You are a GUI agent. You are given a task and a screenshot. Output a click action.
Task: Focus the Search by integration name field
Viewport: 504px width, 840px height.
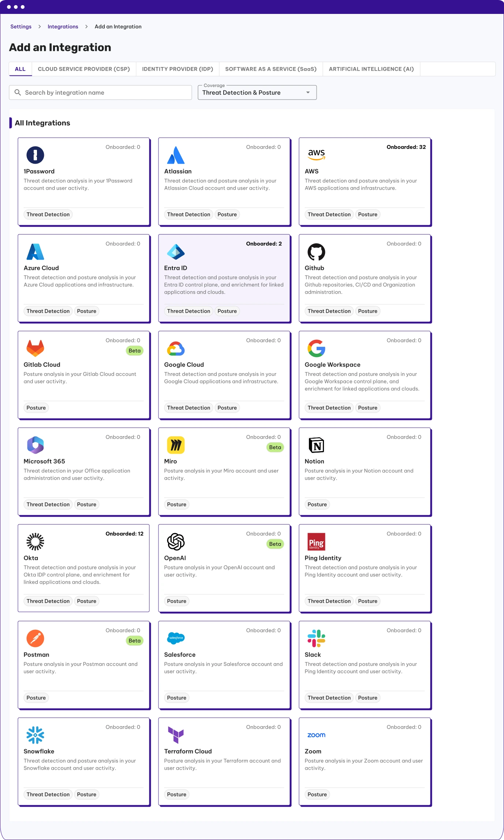[100, 93]
